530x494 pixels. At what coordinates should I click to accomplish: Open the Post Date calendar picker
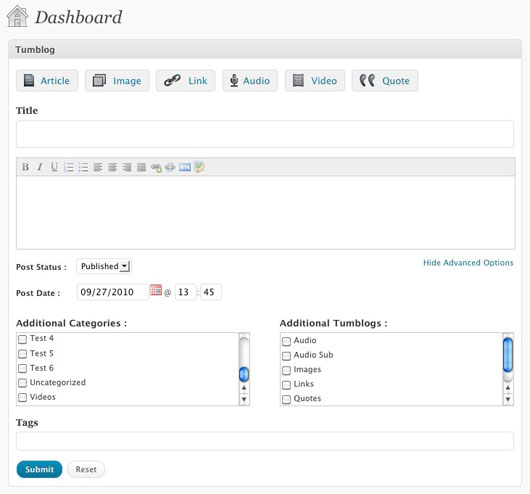[x=156, y=290]
